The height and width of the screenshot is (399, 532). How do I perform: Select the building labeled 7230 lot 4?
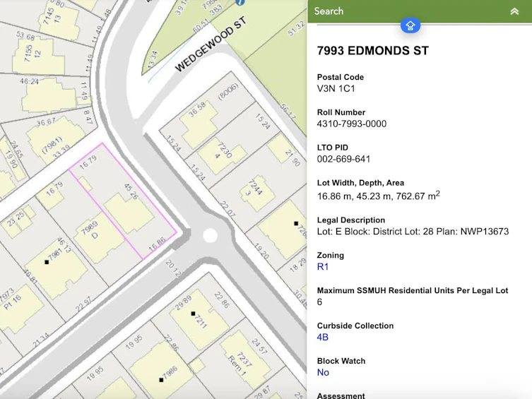[223, 155]
